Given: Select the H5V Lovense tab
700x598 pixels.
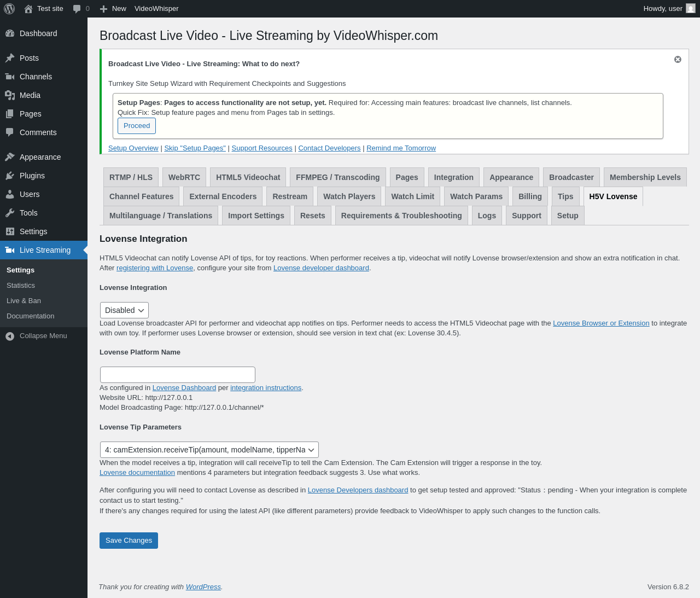Looking at the screenshot, I should pos(613,196).
